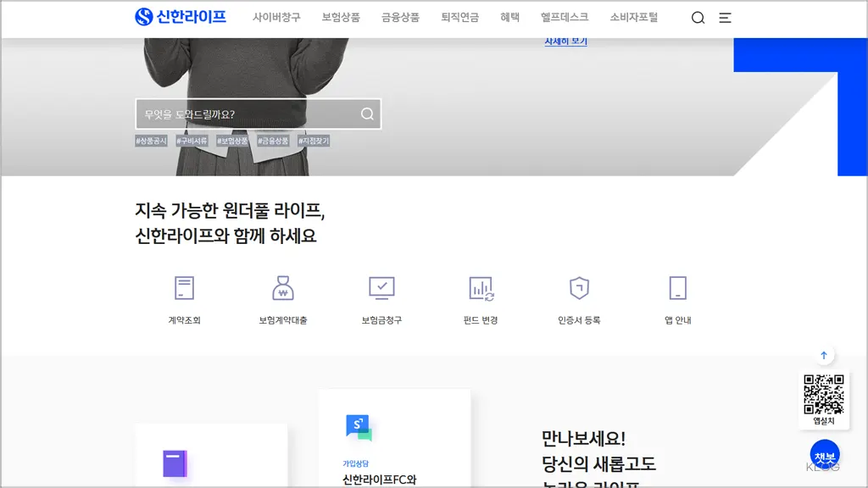Select the #상품공시 hashtag tag
This screenshot has width=868, height=488.
pos(150,140)
